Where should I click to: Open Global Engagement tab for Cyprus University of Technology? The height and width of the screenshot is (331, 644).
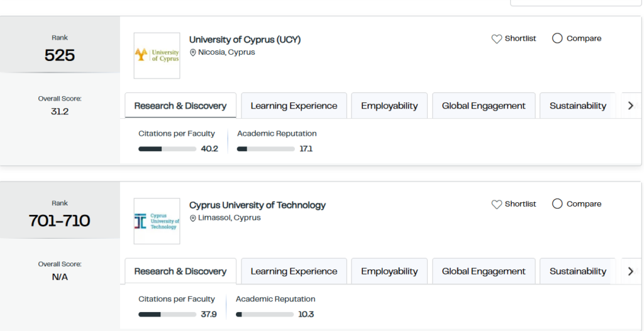click(484, 271)
